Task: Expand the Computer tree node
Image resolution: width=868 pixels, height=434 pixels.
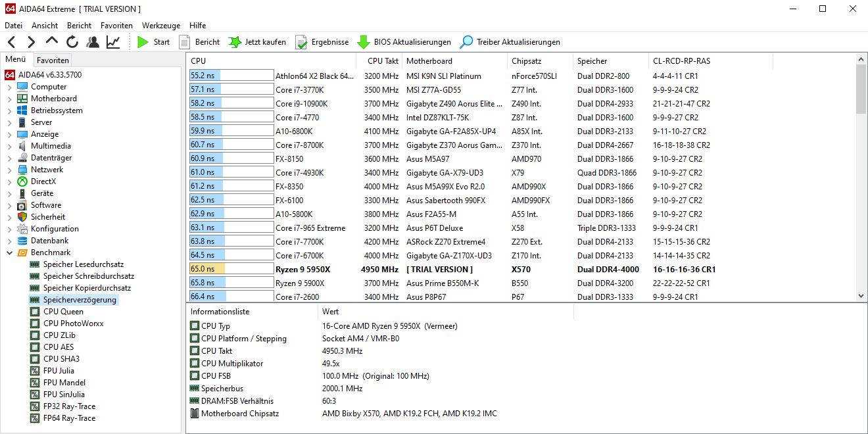Action: tap(9, 87)
